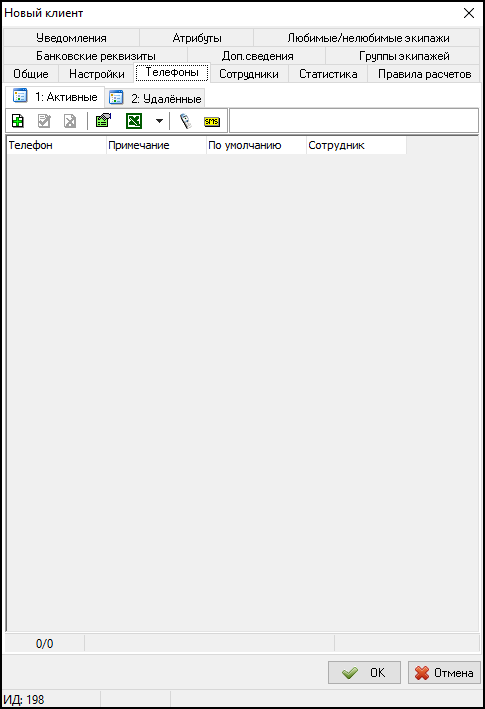The image size is (485, 709).
Task: Click the По умолчанию column header
Action: [x=256, y=146]
